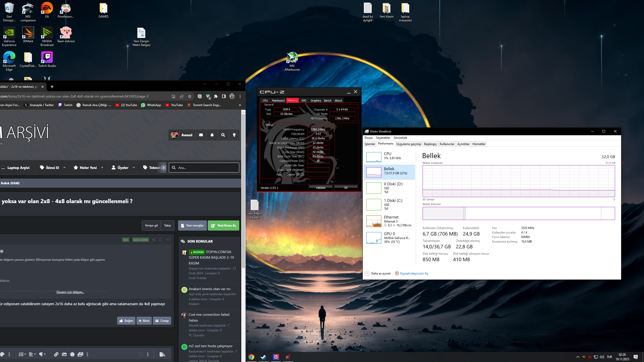Screen dimensions: 644x362
Task: Open forum messages envelope icon
Action: pos(201,135)
